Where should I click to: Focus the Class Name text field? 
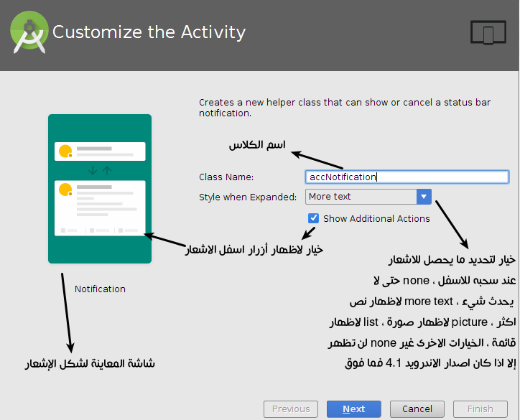tap(407, 177)
